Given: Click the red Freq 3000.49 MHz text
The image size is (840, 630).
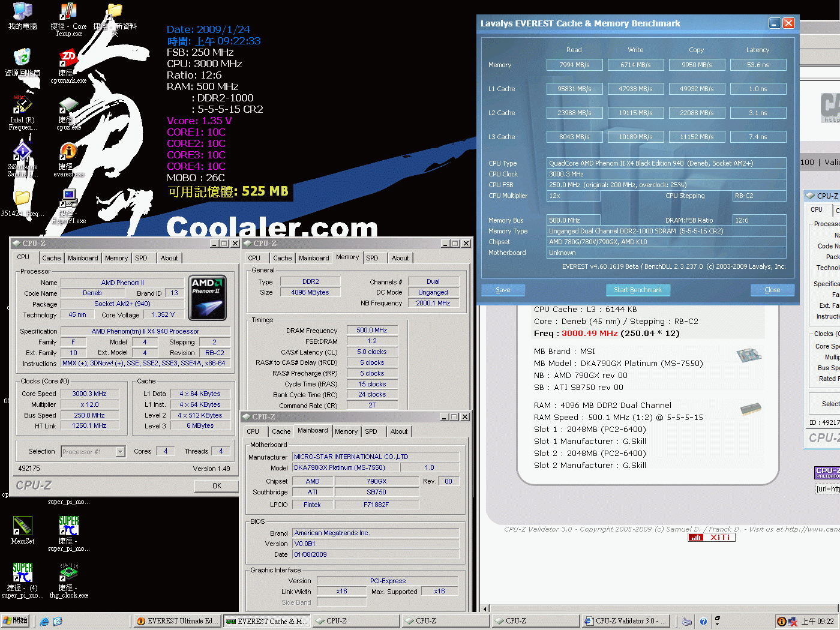Looking at the screenshot, I should (x=589, y=333).
